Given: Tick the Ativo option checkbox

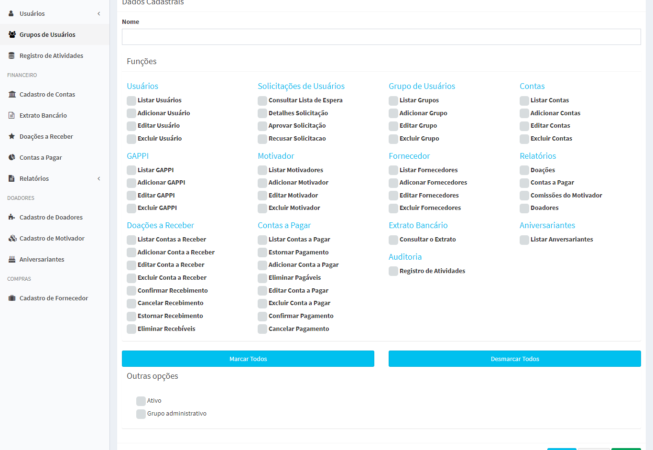Looking at the screenshot, I should click(141, 400).
